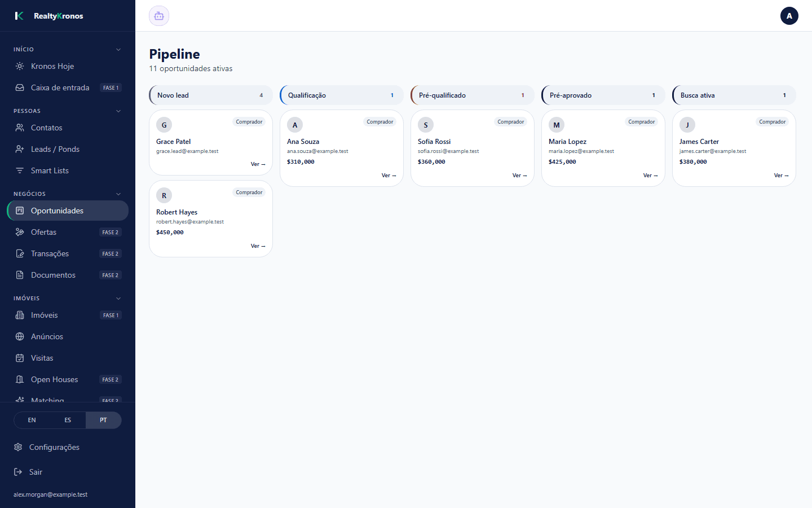Click the RealtyKronos logo icon
812x508 pixels.
pyautogui.click(x=19, y=16)
